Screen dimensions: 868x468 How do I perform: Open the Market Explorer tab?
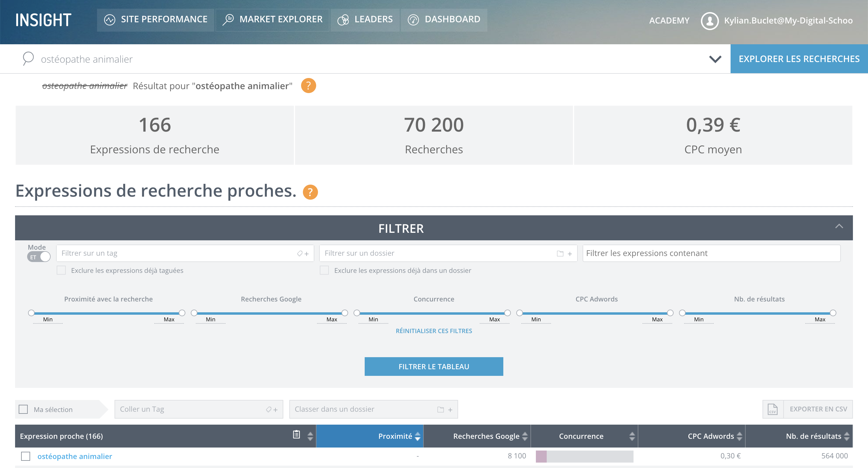tap(272, 20)
